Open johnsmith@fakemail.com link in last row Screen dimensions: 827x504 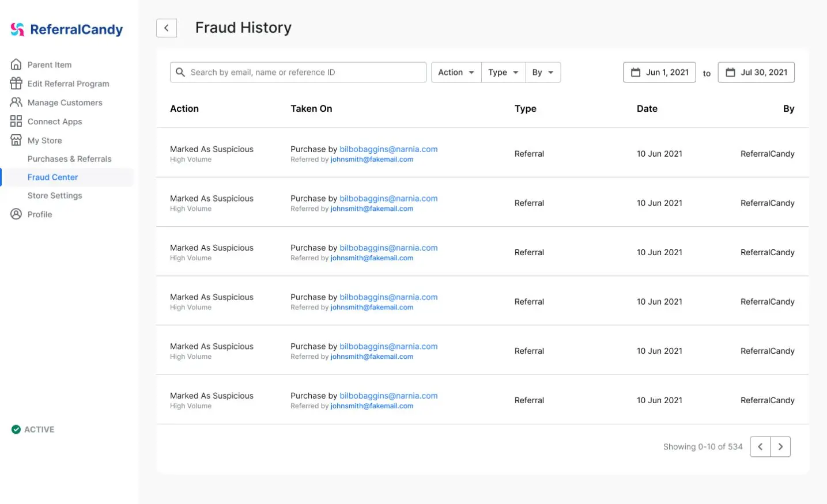pyautogui.click(x=372, y=406)
